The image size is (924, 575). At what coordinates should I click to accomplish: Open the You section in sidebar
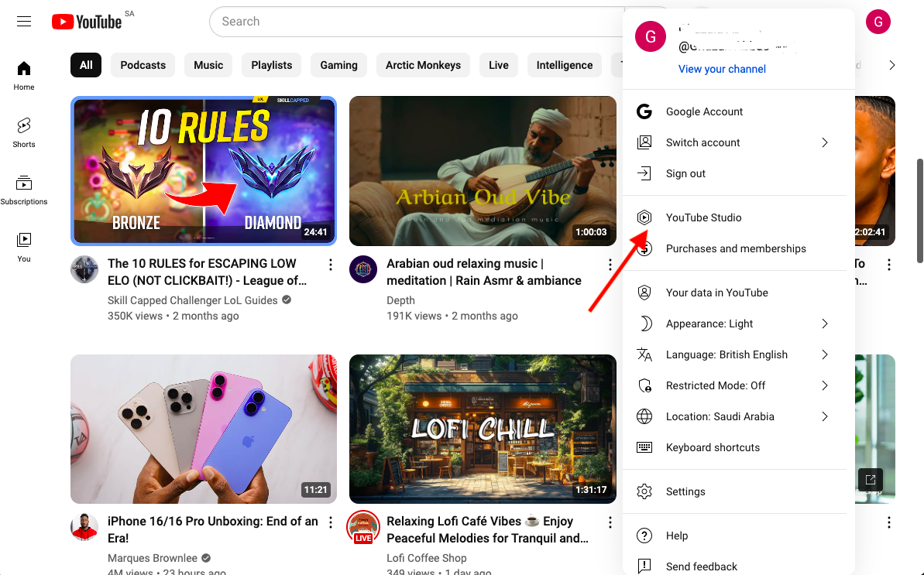(23, 244)
